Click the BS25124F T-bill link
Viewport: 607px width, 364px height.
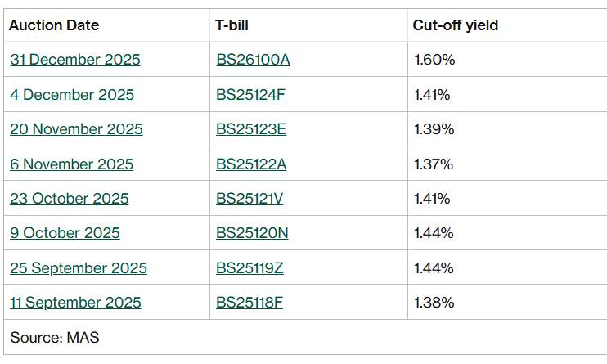click(x=250, y=95)
